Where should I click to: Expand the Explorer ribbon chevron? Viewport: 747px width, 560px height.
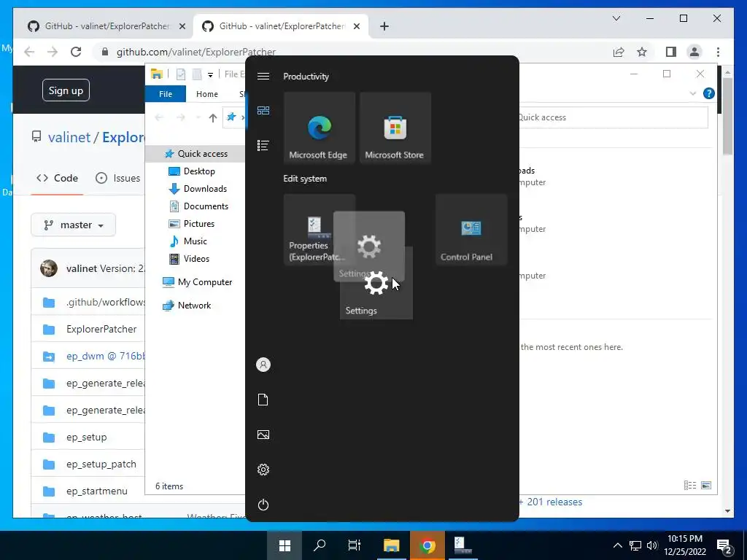click(x=693, y=93)
